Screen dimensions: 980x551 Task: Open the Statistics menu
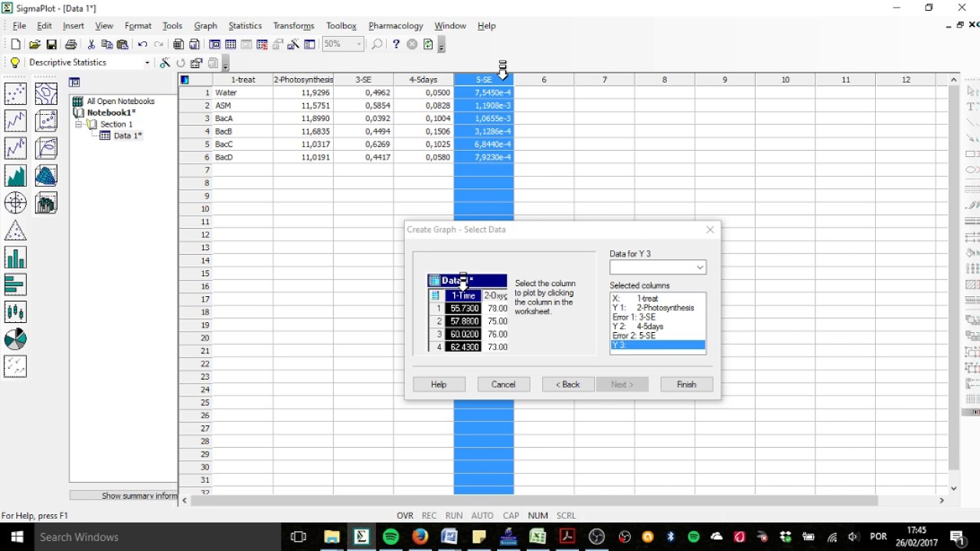(245, 26)
